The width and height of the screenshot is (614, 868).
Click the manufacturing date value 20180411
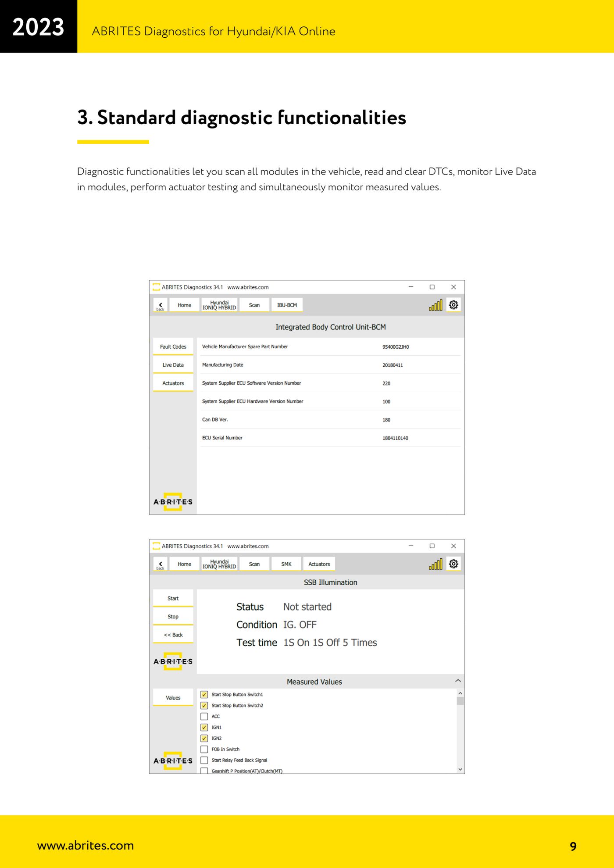pyautogui.click(x=393, y=365)
